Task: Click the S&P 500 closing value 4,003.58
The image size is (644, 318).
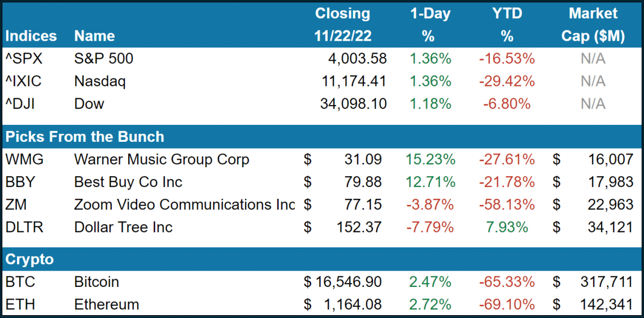Action: coord(357,59)
